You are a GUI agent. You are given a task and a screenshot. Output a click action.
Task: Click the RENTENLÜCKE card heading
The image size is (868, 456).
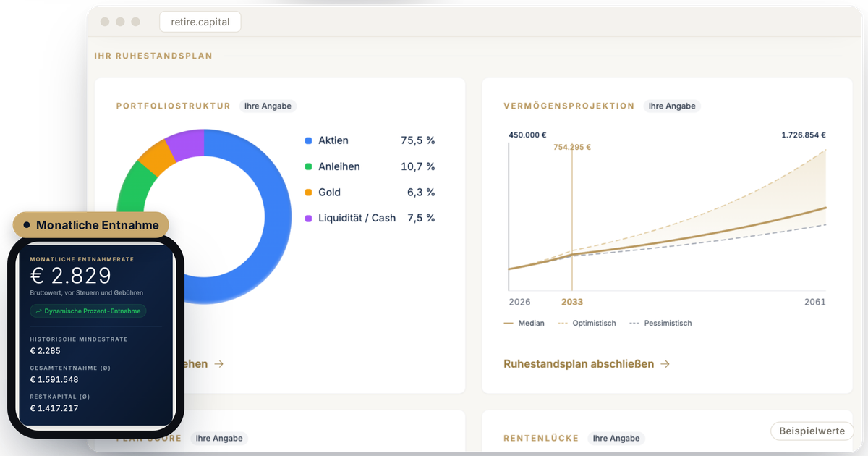tap(542, 438)
